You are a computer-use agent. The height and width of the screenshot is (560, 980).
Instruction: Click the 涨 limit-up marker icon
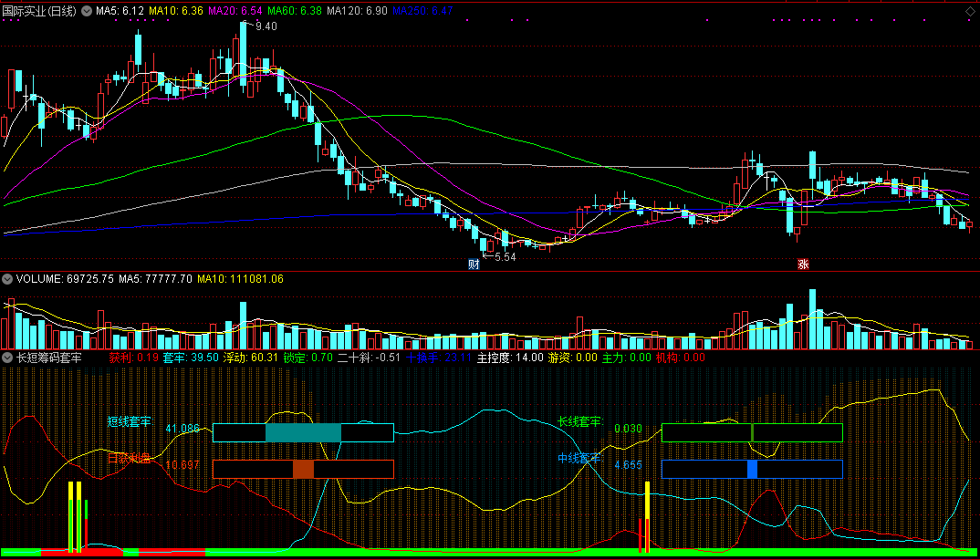click(x=803, y=264)
